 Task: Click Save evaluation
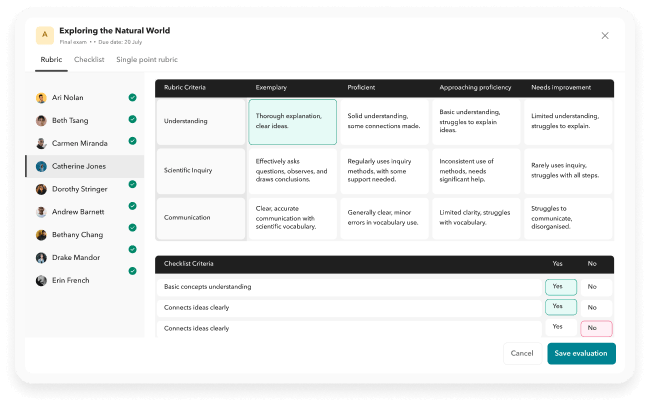coord(581,354)
